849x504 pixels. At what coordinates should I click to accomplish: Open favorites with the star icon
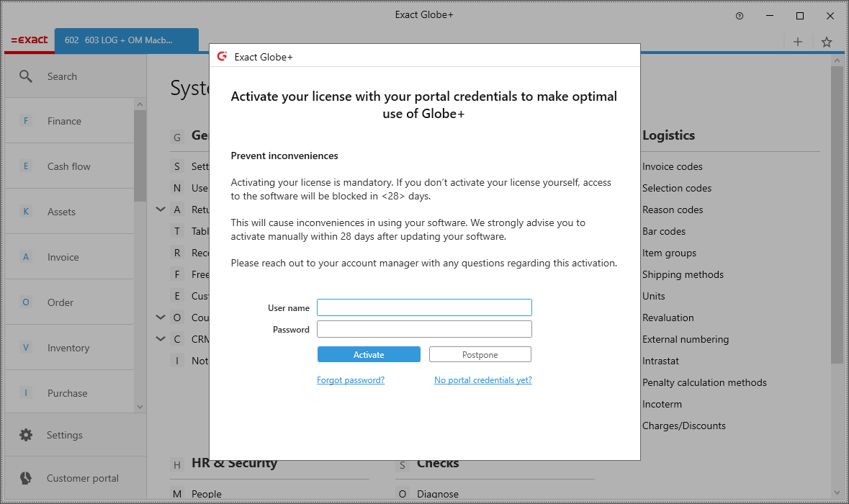826,42
